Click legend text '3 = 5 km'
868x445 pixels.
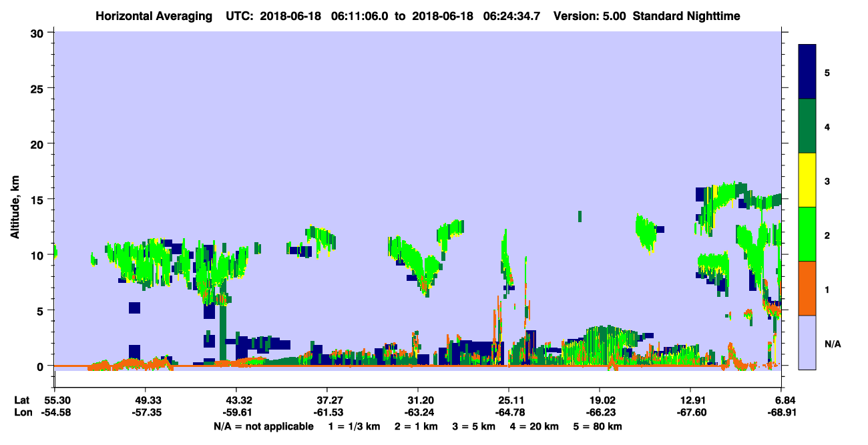coord(473,426)
